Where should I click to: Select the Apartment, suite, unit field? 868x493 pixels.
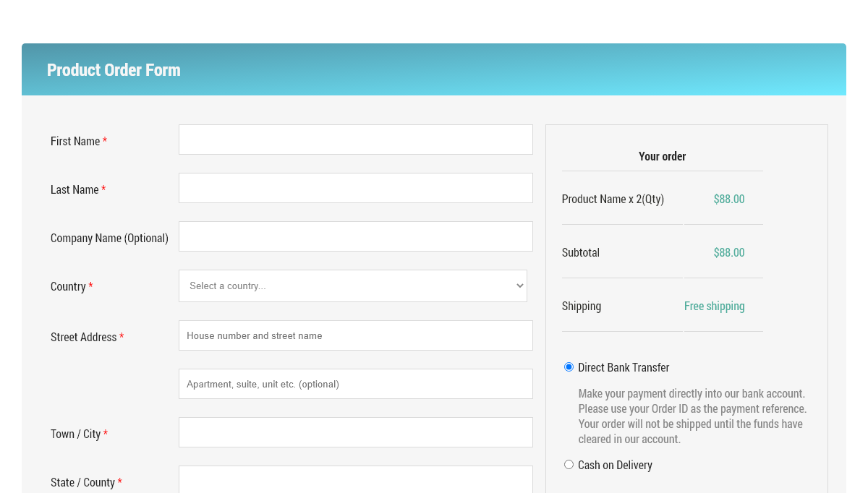coord(355,384)
